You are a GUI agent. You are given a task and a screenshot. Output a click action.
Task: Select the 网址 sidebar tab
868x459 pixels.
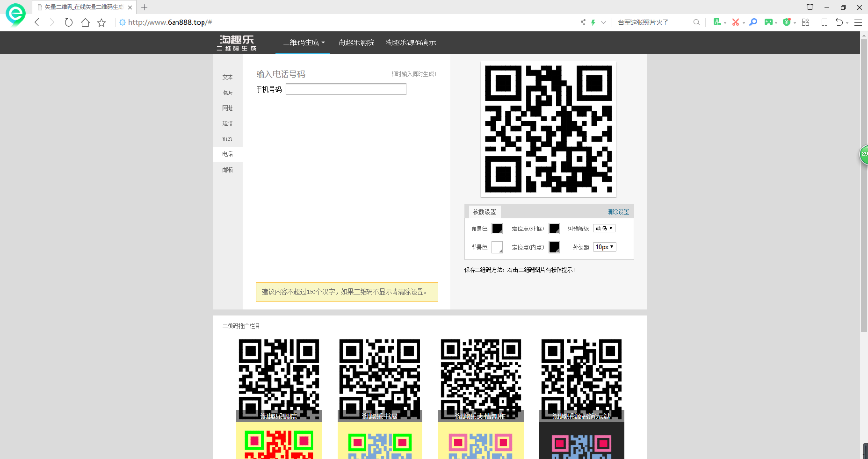228,108
